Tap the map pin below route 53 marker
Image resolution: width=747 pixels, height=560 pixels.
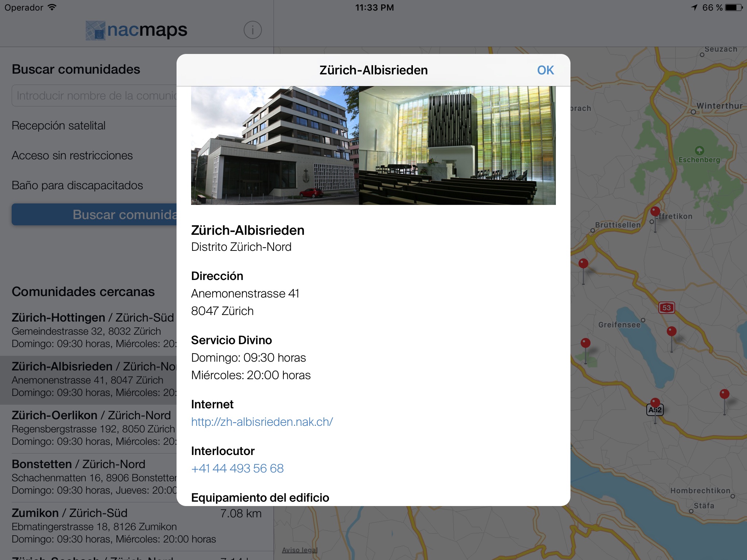671,331
